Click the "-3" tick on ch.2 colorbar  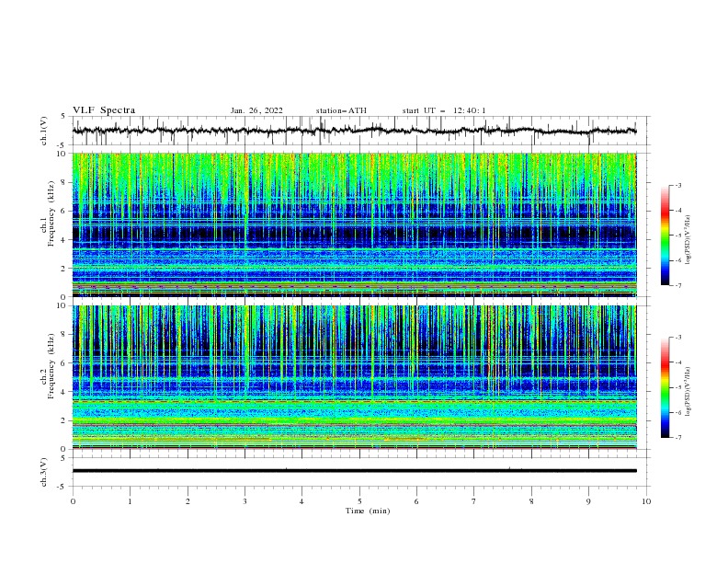(x=678, y=338)
